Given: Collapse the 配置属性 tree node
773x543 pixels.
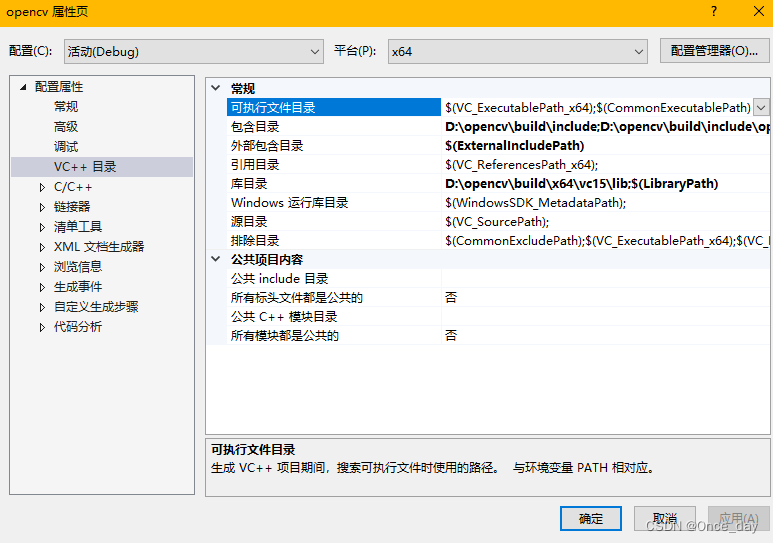Looking at the screenshot, I should [23, 87].
